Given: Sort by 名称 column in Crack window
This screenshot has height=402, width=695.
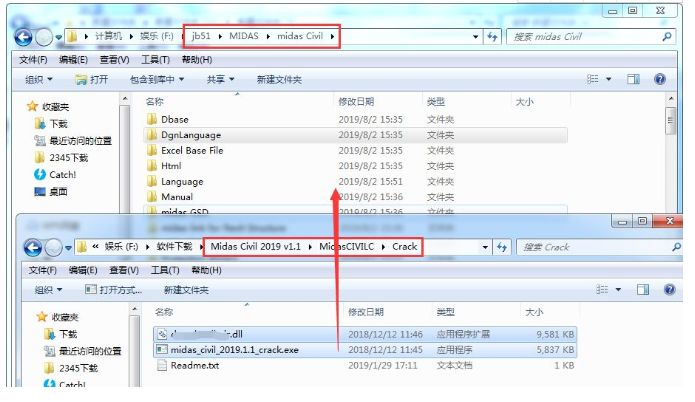Looking at the screenshot, I should point(164,312).
